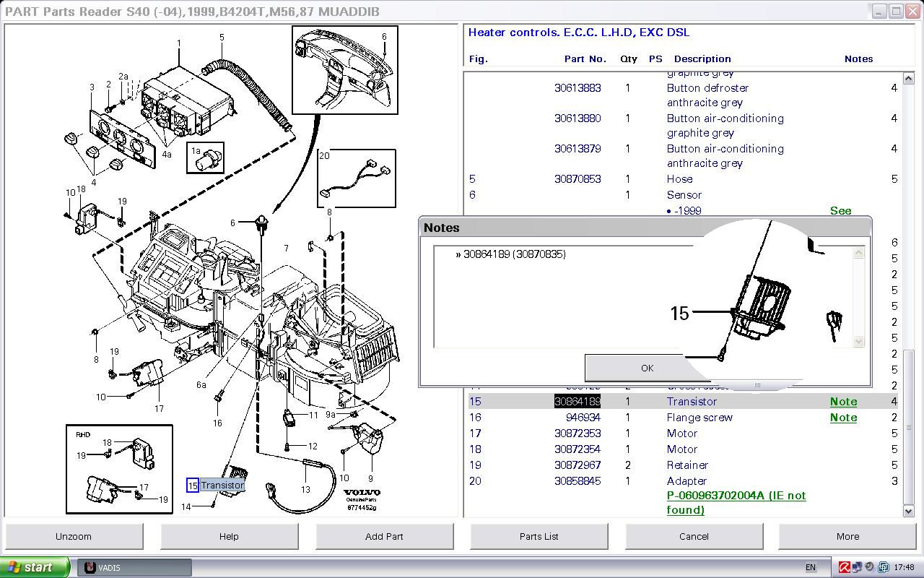Click the Avira antivirus tray icon

click(845, 567)
